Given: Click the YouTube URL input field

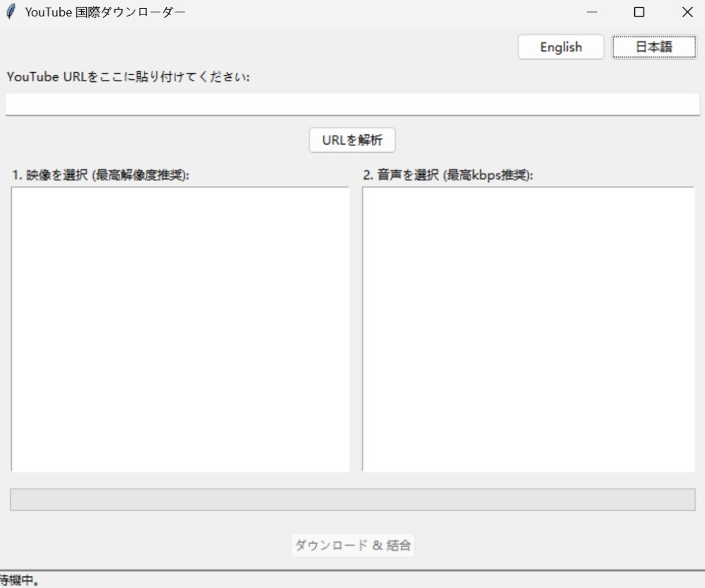Looking at the screenshot, I should pyautogui.click(x=352, y=104).
